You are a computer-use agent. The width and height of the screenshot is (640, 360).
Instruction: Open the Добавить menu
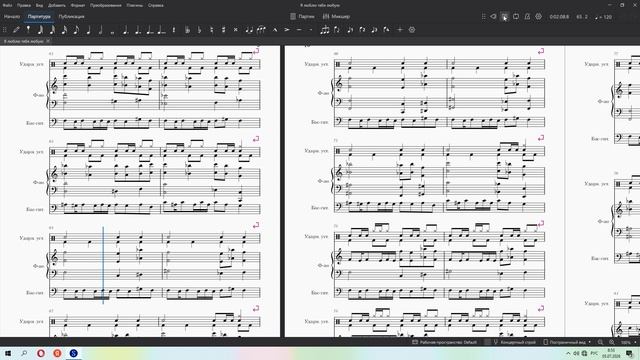pos(57,5)
